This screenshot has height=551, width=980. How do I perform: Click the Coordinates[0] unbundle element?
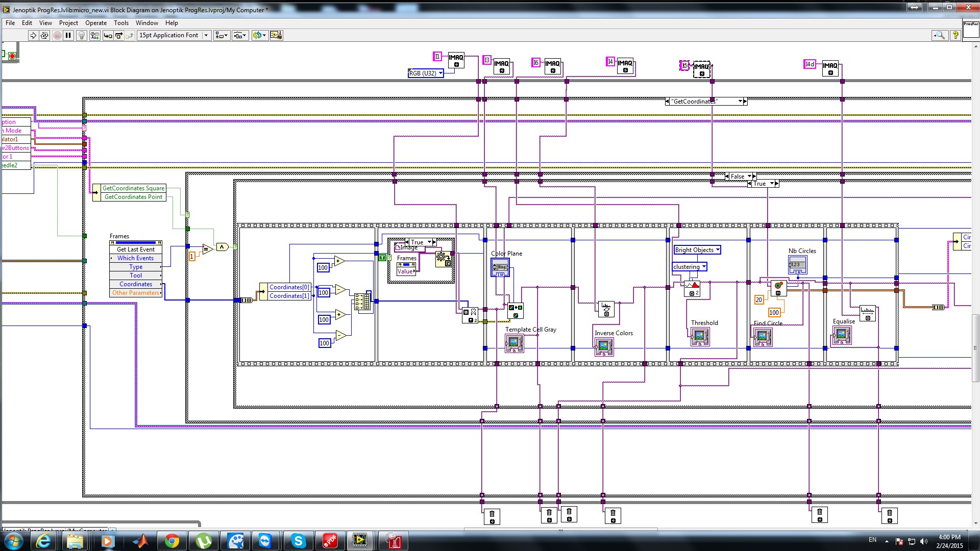click(289, 287)
